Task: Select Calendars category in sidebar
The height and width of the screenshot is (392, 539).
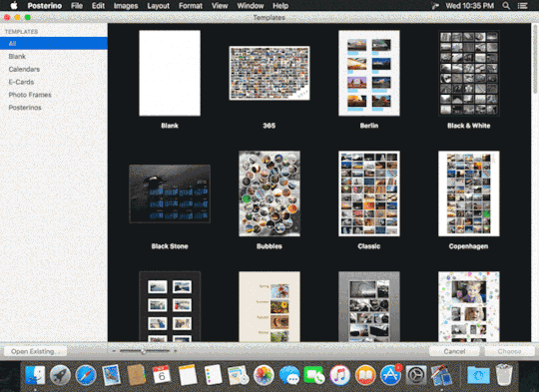Action: [x=54, y=69]
